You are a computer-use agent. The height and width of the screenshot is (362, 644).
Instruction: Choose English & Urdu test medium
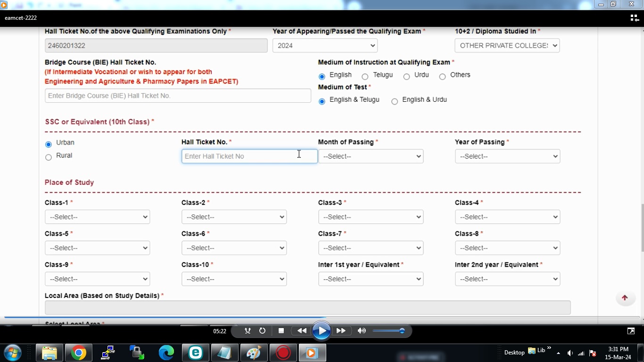tap(395, 101)
